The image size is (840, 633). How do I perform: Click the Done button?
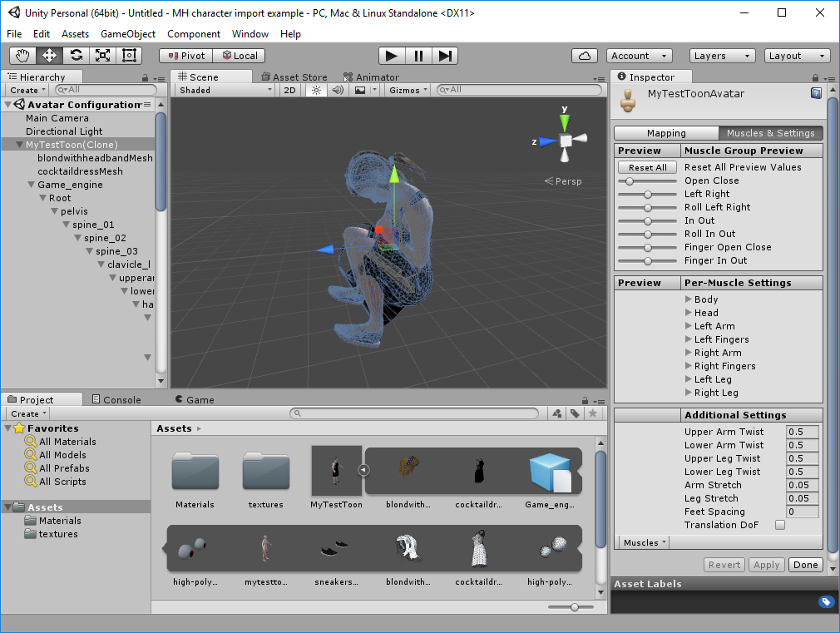[x=805, y=565]
